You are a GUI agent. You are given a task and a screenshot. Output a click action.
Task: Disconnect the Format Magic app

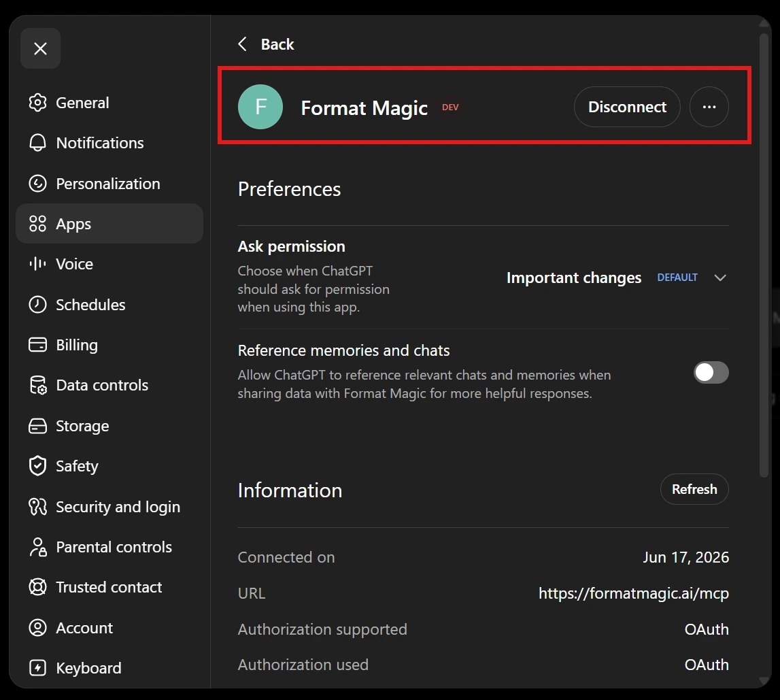[627, 107]
